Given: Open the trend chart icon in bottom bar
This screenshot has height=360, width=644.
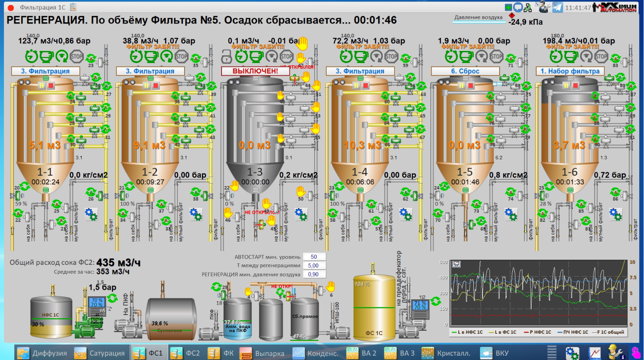Looking at the screenshot, I should 595,353.
